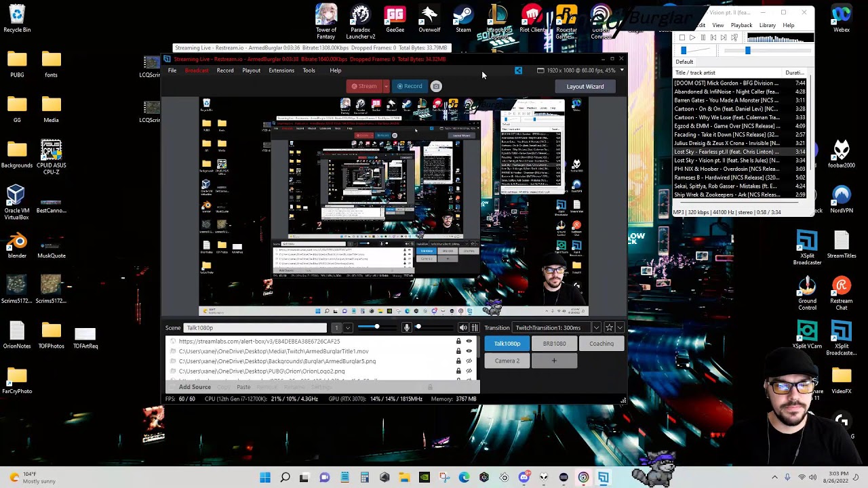This screenshot has width=868, height=488.
Task: Select the Ground Control desktop icon
Action: coord(807,293)
